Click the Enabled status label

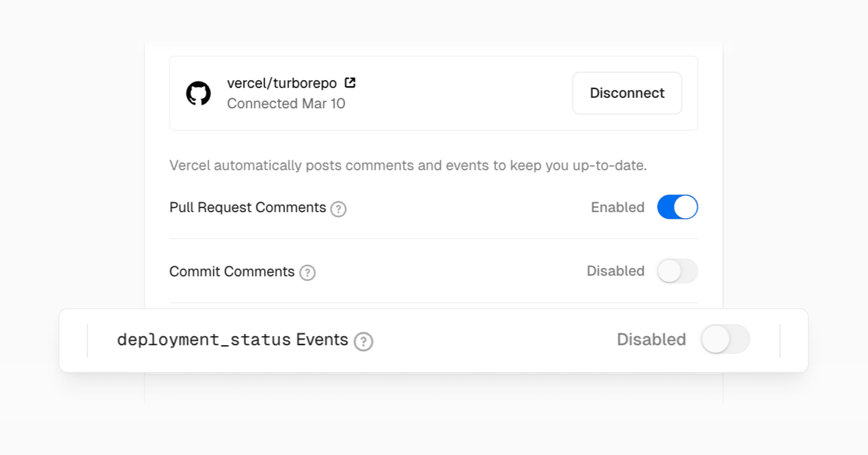(618, 207)
